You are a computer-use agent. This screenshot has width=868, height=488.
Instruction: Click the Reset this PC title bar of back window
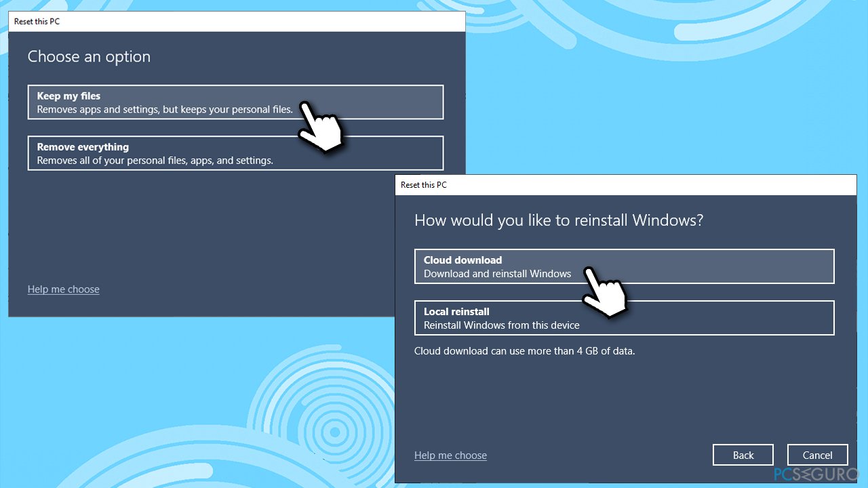237,21
